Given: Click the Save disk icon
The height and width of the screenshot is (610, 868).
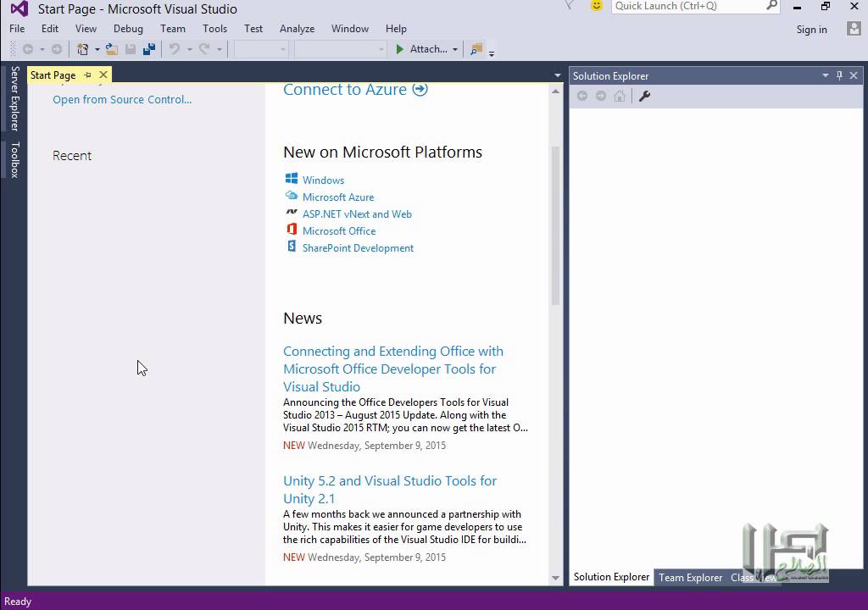Looking at the screenshot, I should pyautogui.click(x=130, y=49).
